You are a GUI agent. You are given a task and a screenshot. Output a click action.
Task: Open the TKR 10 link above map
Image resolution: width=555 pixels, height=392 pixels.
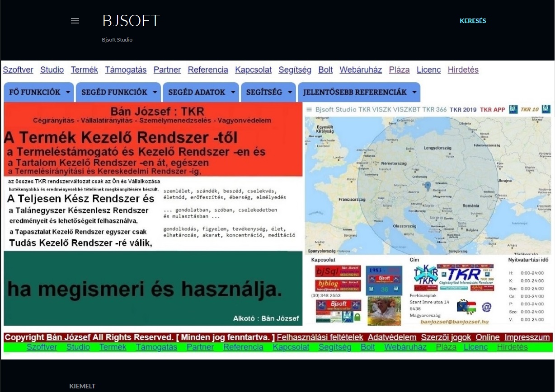(x=530, y=109)
